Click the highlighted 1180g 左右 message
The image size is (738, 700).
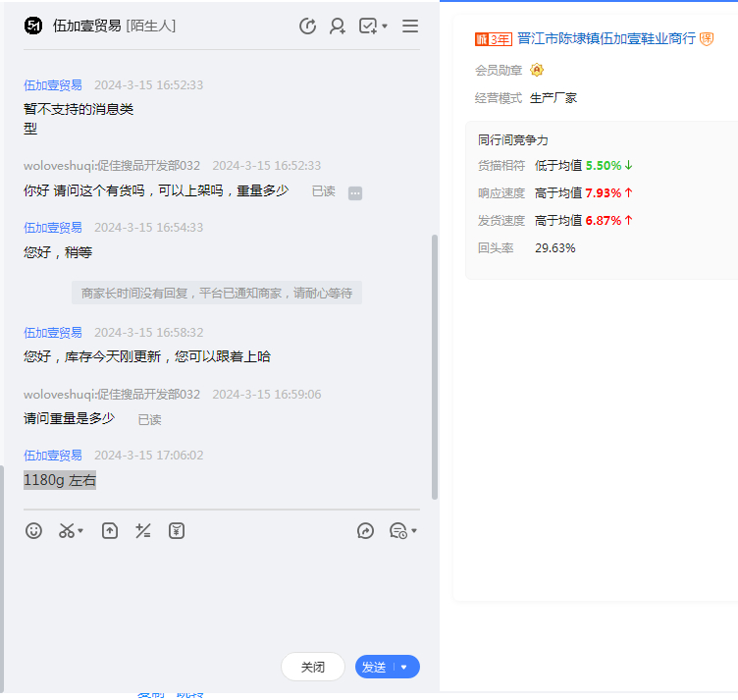point(60,480)
